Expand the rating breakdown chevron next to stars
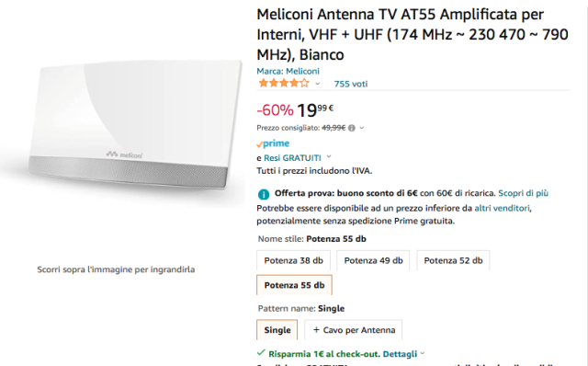Screen dimensions: 588x366 (x=318, y=84)
